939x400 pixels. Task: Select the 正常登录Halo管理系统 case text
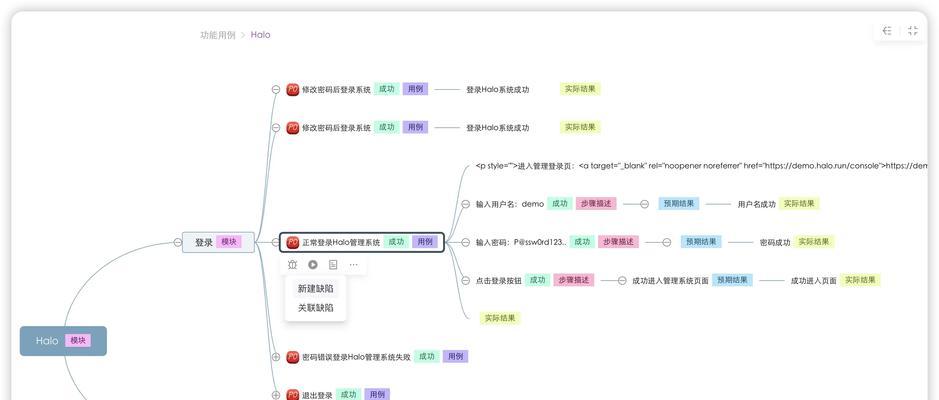click(x=341, y=243)
